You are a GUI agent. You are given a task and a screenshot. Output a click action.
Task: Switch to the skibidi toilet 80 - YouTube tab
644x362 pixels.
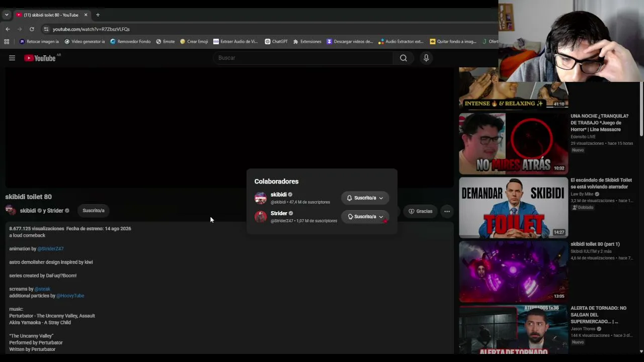click(52, 15)
